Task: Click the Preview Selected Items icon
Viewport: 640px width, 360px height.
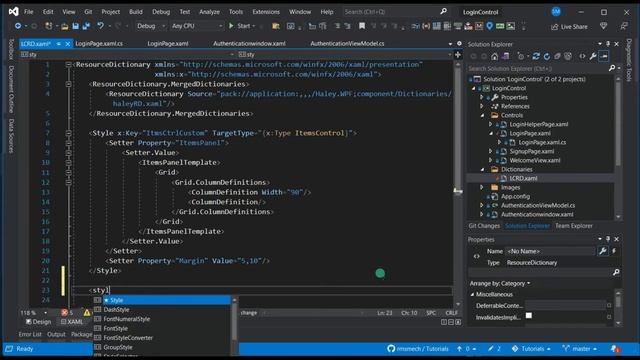Action: pos(604,56)
